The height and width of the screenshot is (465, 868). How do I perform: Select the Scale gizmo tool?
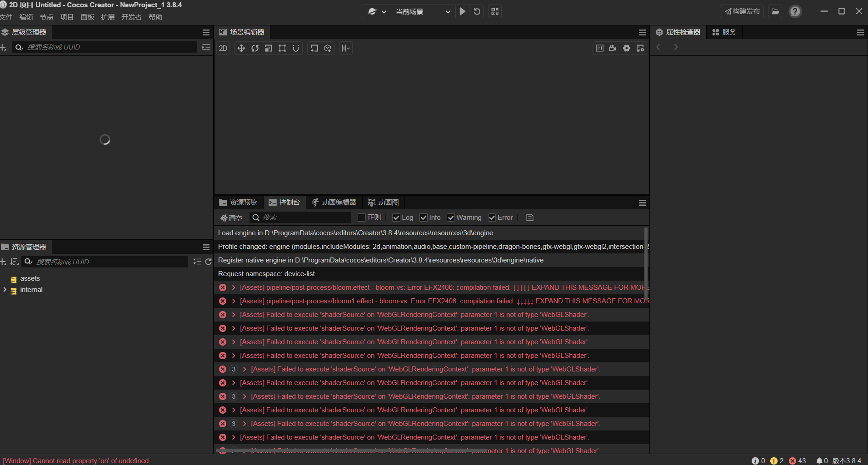tap(269, 48)
